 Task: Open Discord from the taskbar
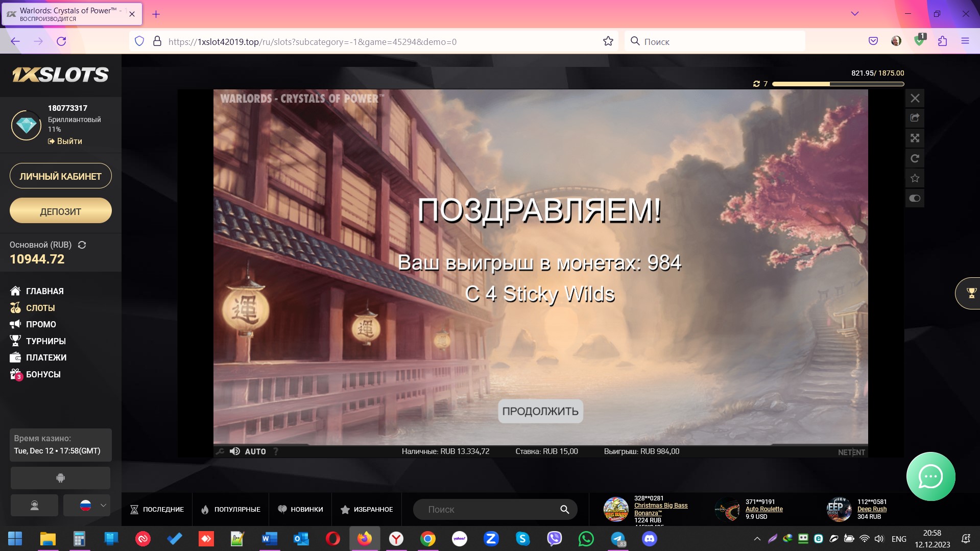[650, 539]
